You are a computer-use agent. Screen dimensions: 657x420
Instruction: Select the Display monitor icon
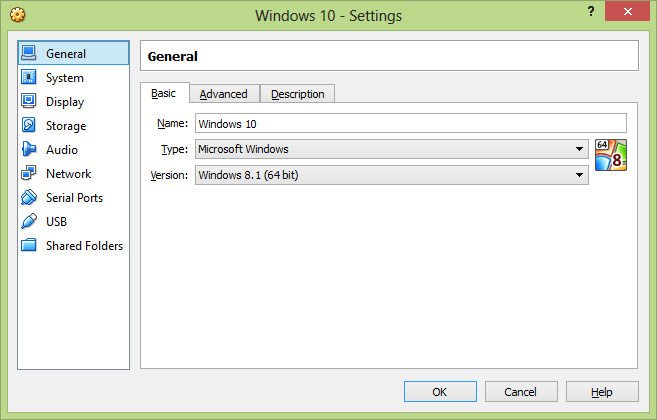28,101
